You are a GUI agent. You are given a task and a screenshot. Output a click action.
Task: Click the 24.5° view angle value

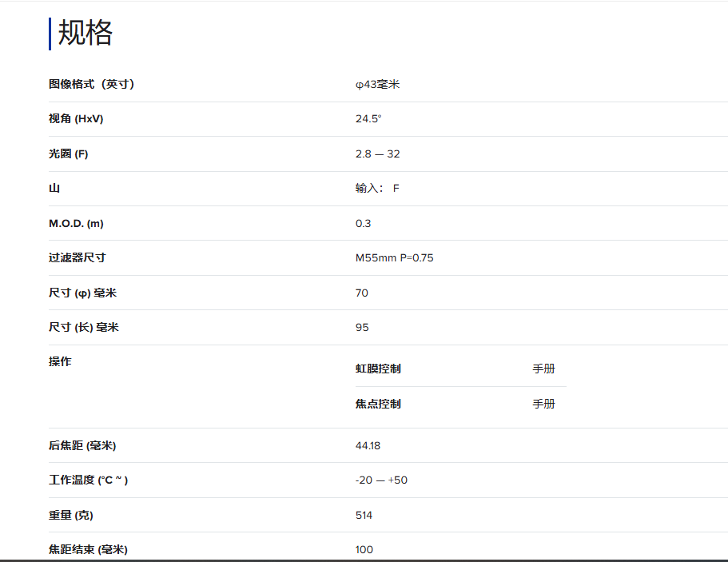tap(368, 119)
